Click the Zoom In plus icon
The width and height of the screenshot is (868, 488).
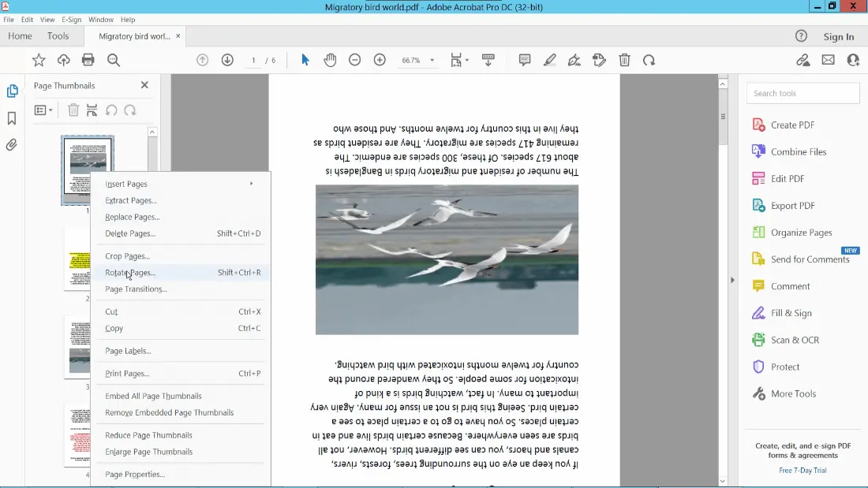(x=380, y=60)
